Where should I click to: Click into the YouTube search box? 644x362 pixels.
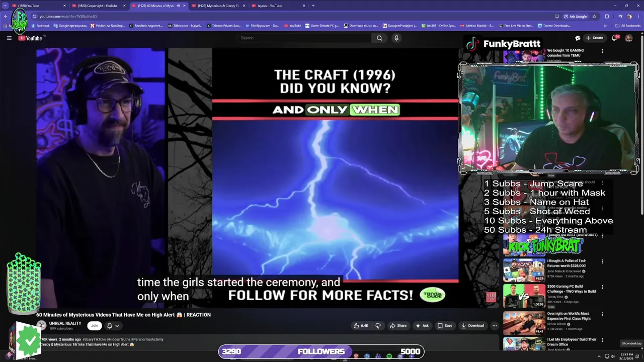tap(304, 38)
